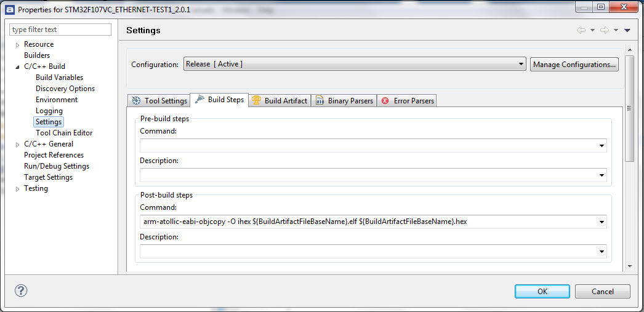644x312 pixels.
Task: Click the Error Parsers red icon
Action: [x=385, y=100]
